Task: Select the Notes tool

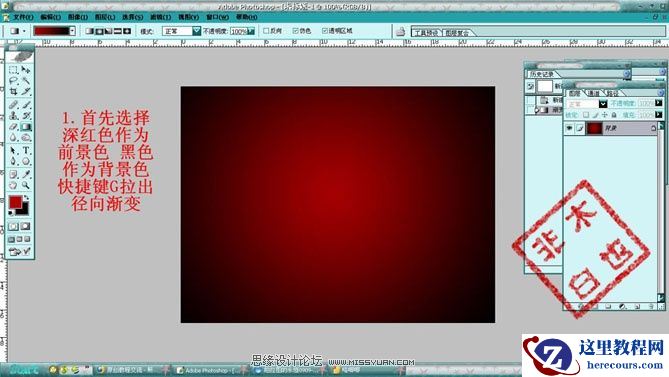Action: [x=14, y=174]
